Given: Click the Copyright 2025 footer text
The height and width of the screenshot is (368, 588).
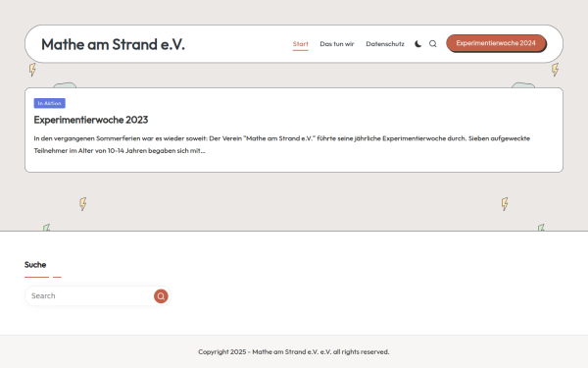Looking at the screenshot, I should [x=294, y=352].
